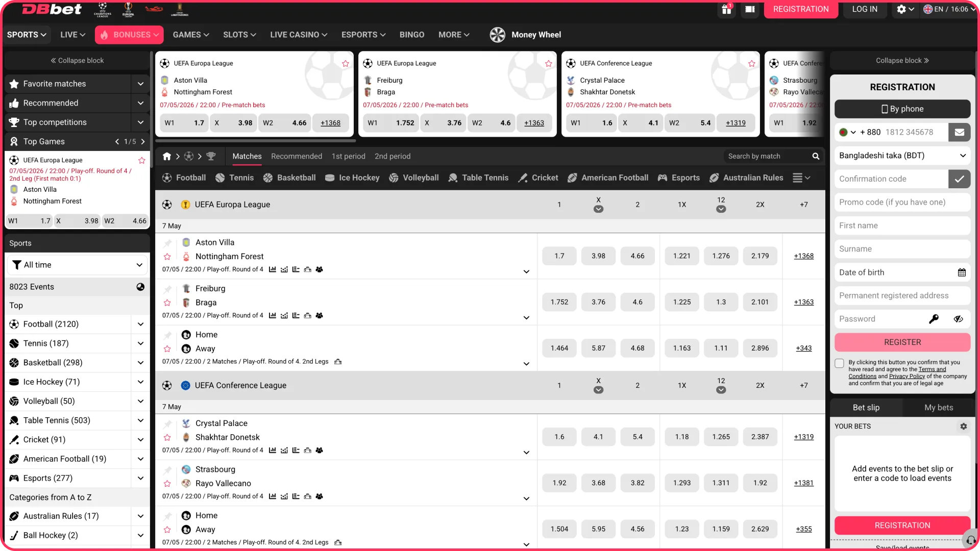Screen dimensions: 980x551
Task: Open the settings gear menu
Action: click(x=905, y=9)
